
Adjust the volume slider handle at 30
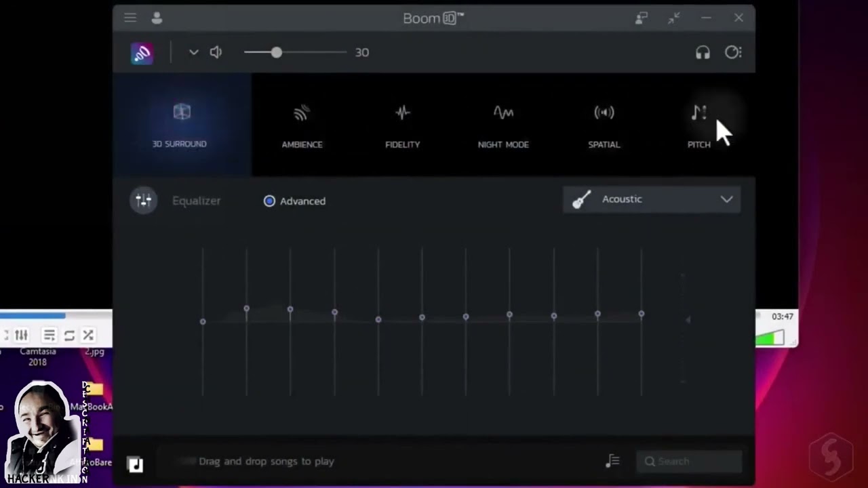click(x=276, y=52)
